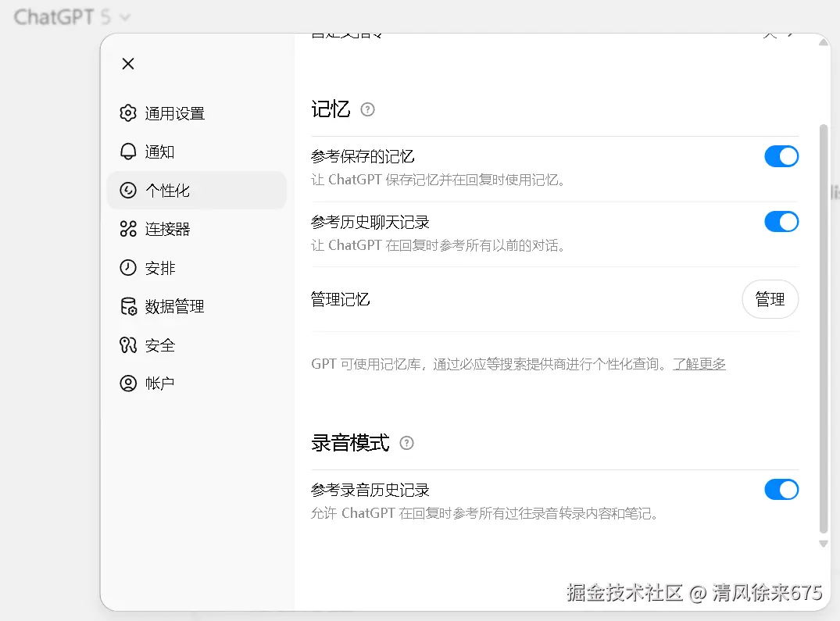Select the 个性化 tab
The width and height of the screenshot is (840, 621).
pyautogui.click(x=197, y=190)
